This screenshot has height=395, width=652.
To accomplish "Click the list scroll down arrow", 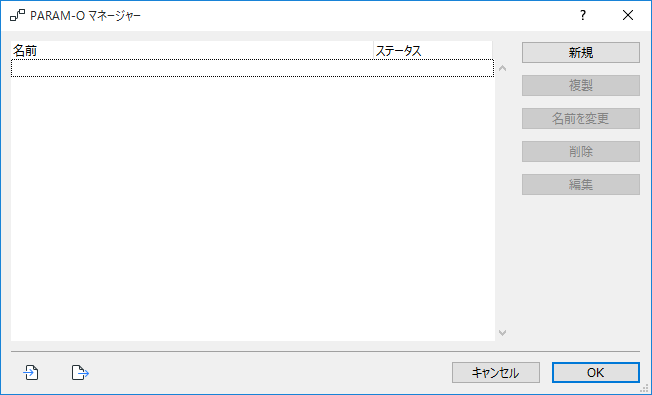I will pos(502,333).
